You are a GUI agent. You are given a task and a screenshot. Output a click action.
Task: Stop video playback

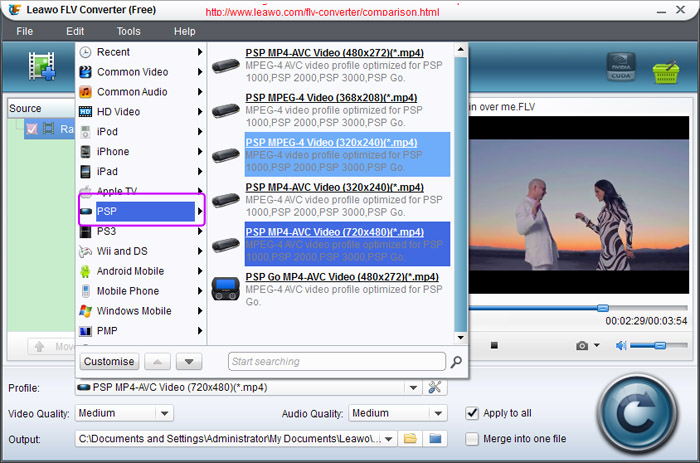(494, 345)
